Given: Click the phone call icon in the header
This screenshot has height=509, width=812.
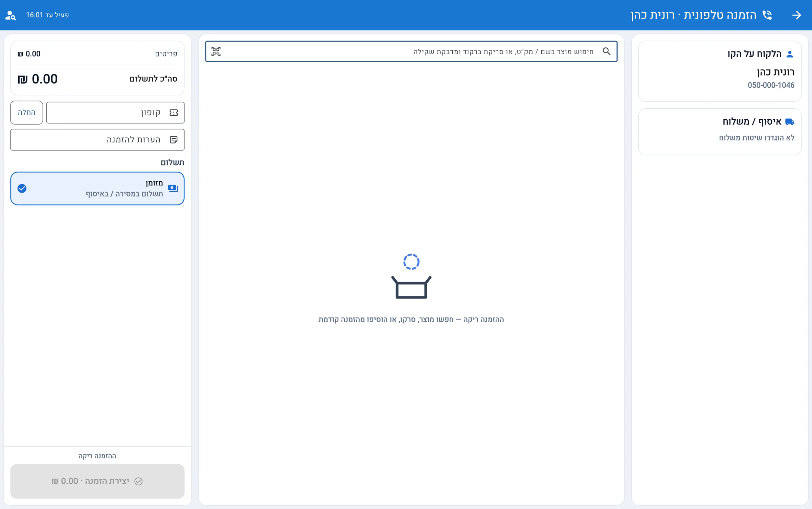Looking at the screenshot, I should (x=767, y=15).
